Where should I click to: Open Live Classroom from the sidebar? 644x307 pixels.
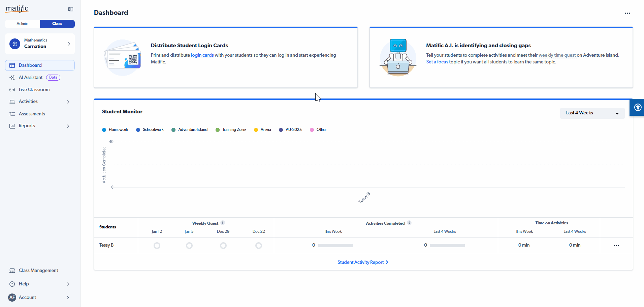point(34,89)
